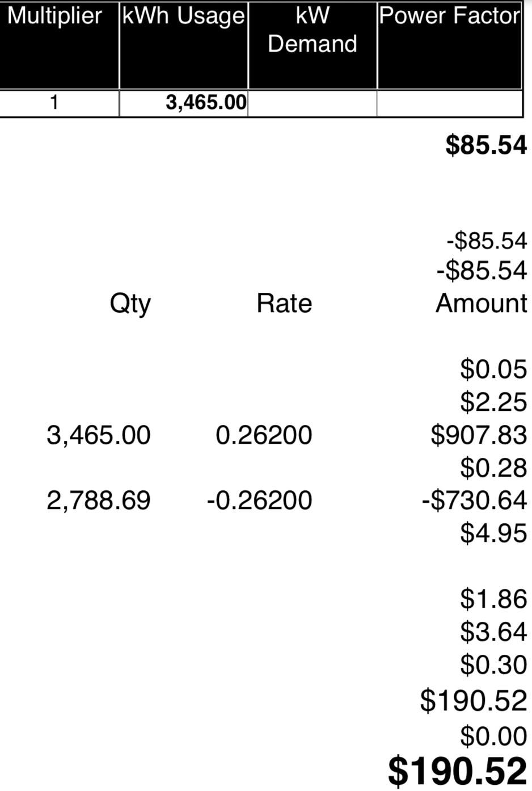This screenshot has height=791, width=532.
Task: Select the $4.95 line amount
Action: click(x=493, y=533)
